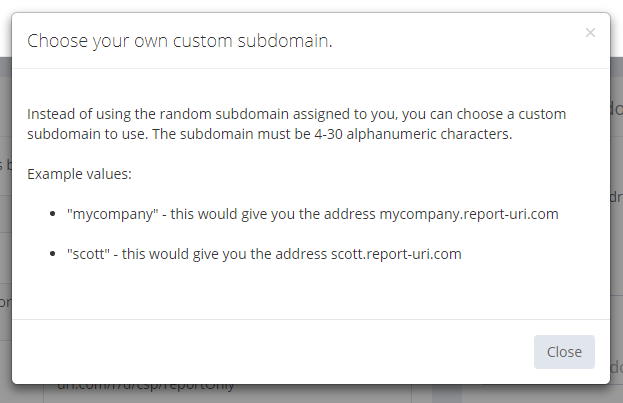Click the "Choose your own custom subdomain." heading
The image size is (623, 403).
[x=180, y=41]
